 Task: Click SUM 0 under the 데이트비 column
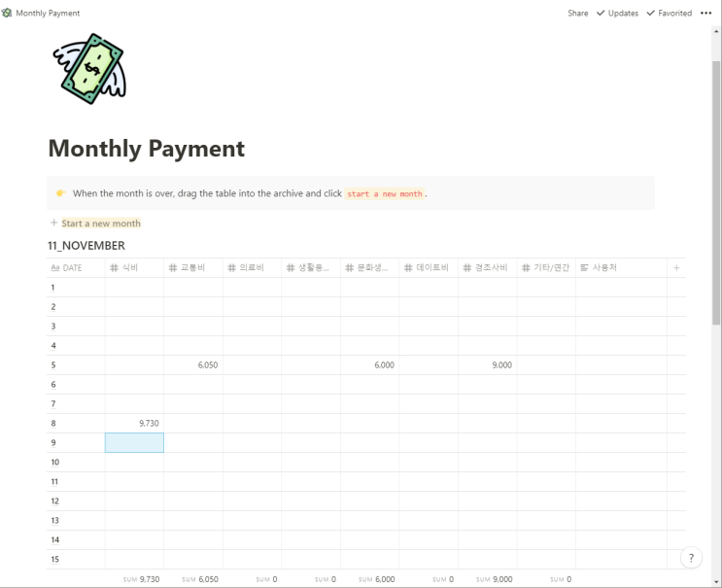443,579
